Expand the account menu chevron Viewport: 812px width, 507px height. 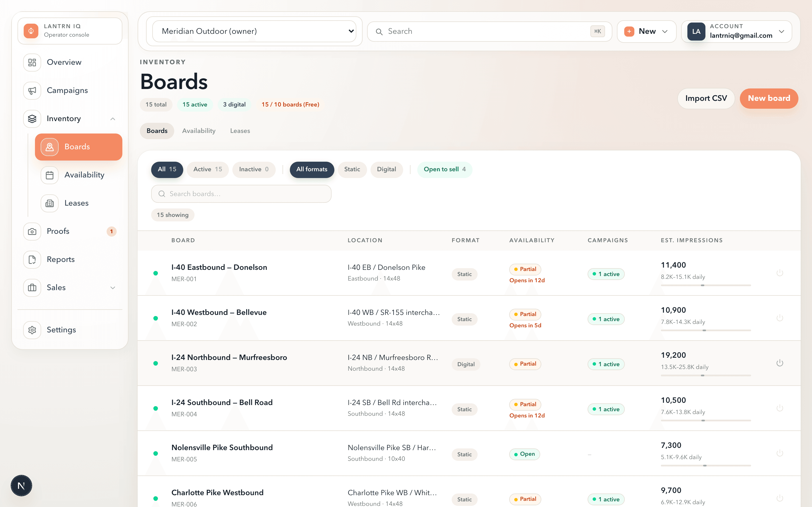[782, 31]
